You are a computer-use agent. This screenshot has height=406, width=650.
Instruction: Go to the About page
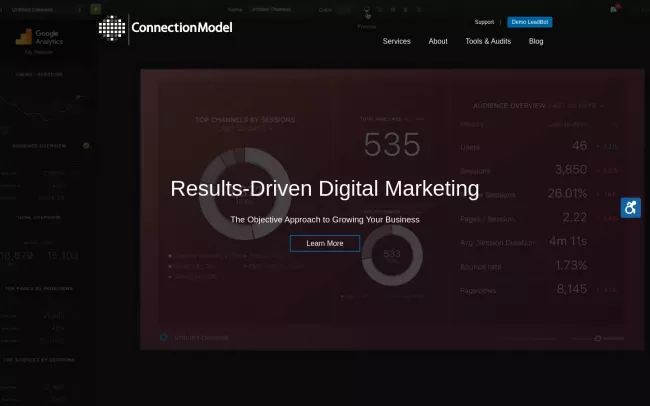click(438, 41)
